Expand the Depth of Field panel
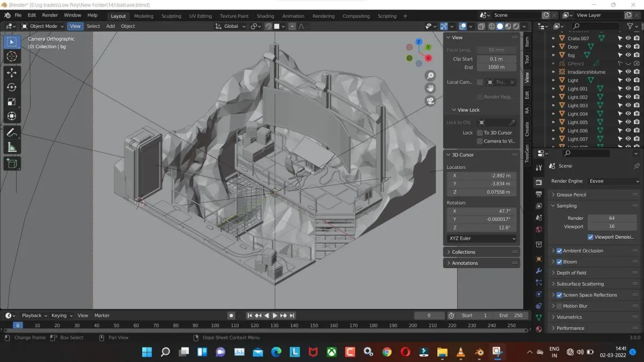 coord(595,273)
